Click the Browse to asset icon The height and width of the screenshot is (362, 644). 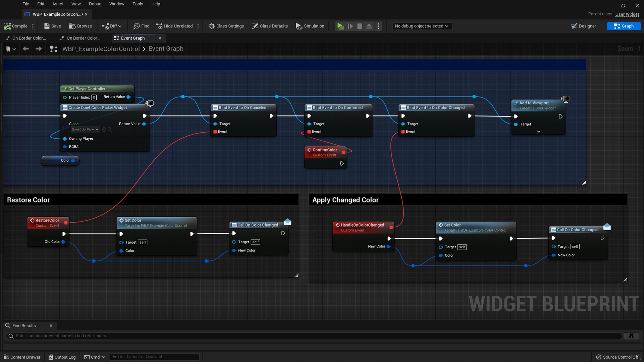[72, 26]
